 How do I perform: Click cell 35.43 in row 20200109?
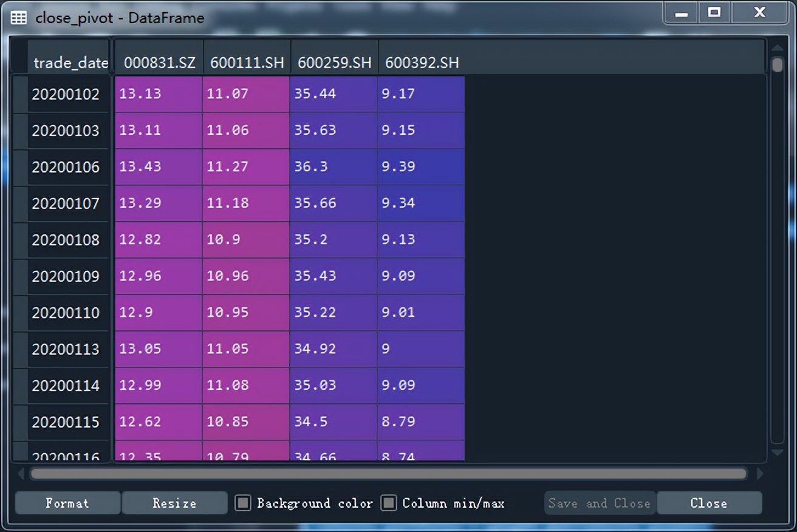coord(334,276)
